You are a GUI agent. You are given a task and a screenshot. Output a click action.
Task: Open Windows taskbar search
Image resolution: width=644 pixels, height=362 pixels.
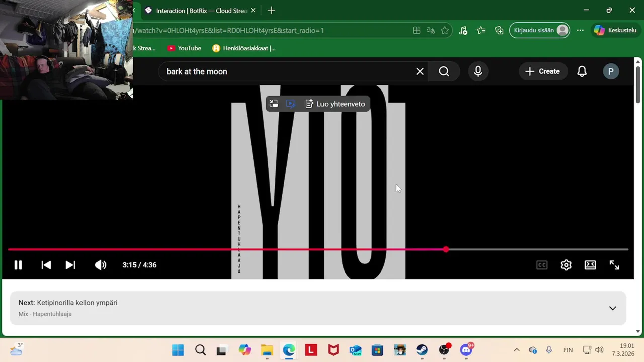200,350
